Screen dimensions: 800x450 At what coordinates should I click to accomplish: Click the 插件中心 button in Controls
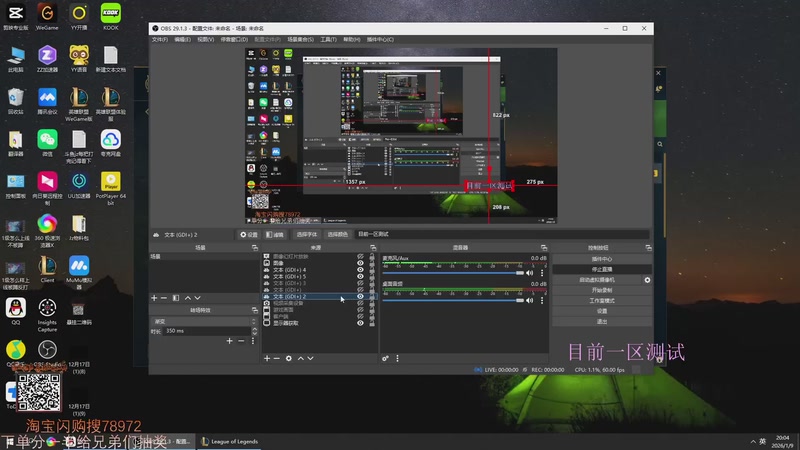[x=602, y=259]
